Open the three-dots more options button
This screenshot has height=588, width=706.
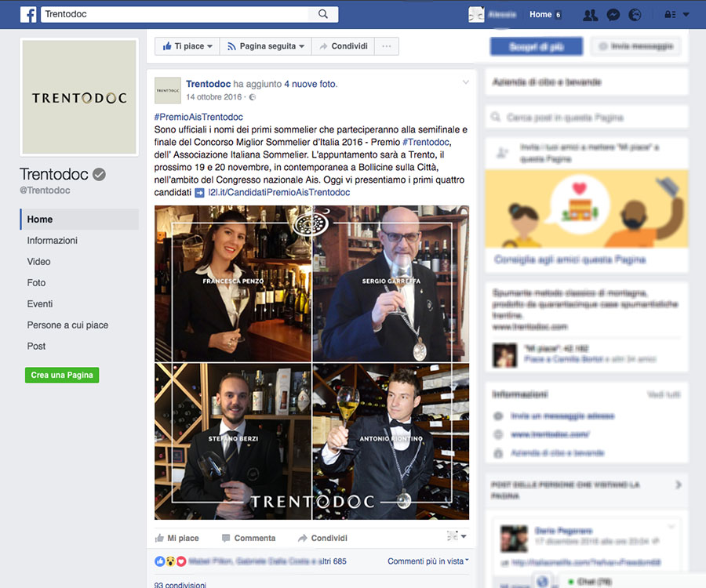[x=386, y=46]
